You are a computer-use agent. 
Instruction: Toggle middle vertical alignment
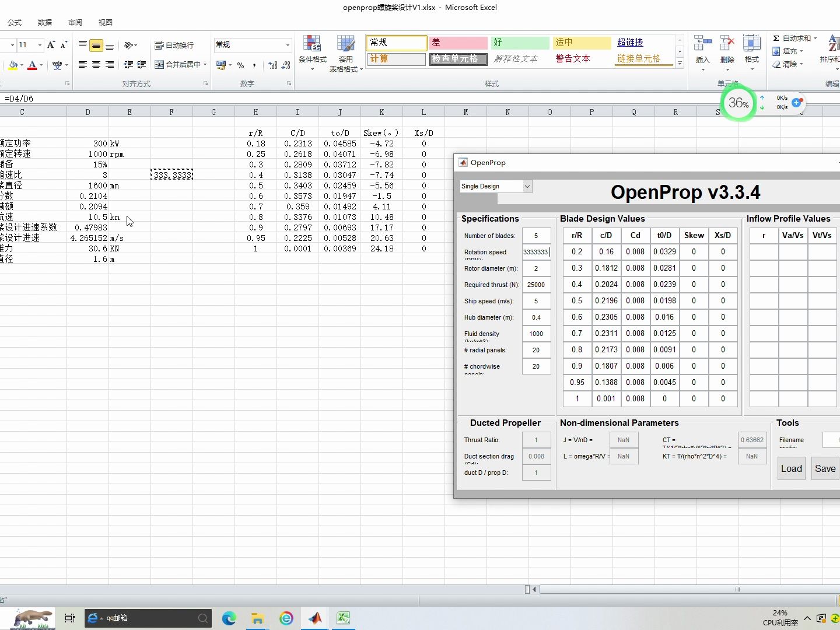click(96, 45)
